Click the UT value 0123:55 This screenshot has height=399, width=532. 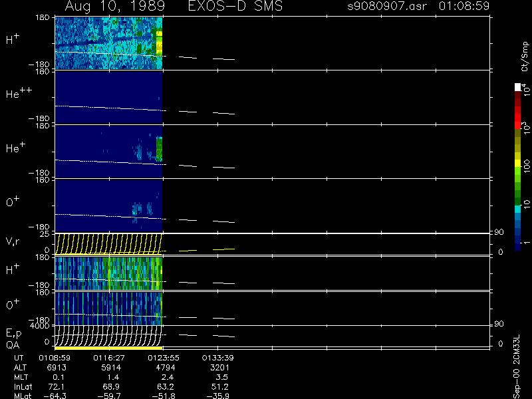pos(164,358)
